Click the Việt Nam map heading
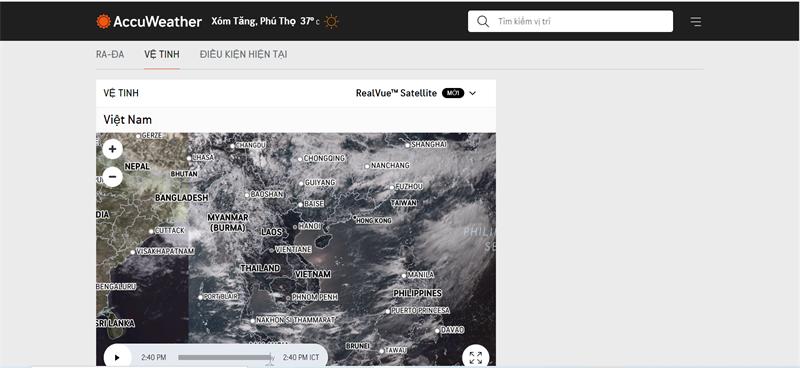This screenshot has height=368, width=800. click(x=128, y=120)
